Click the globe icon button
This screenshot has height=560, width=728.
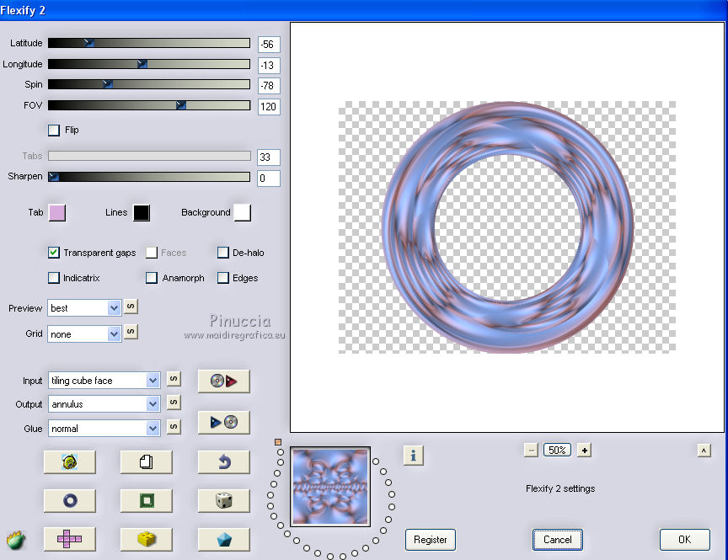pyautogui.click(x=70, y=462)
